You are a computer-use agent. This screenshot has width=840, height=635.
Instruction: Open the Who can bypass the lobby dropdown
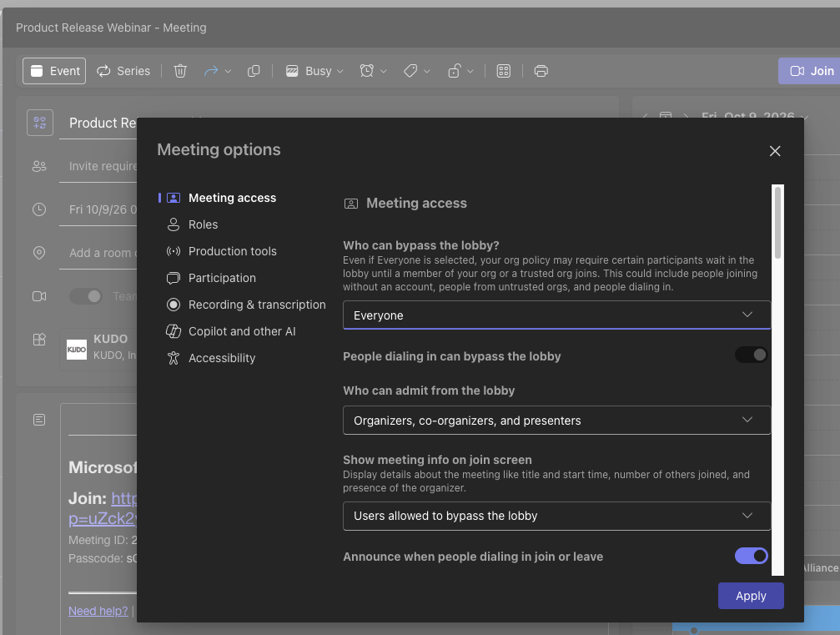click(x=556, y=315)
